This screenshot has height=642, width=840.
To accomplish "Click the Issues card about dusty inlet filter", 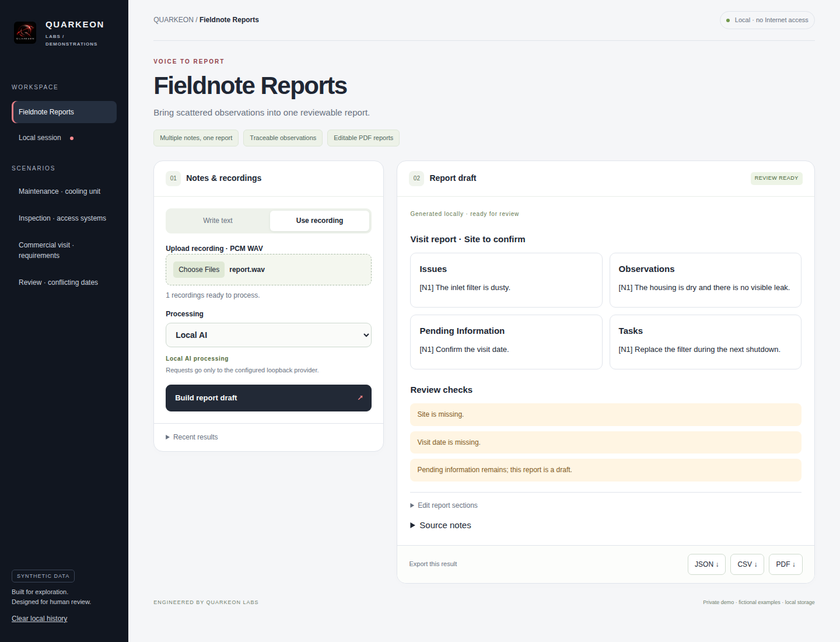I will point(506,280).
